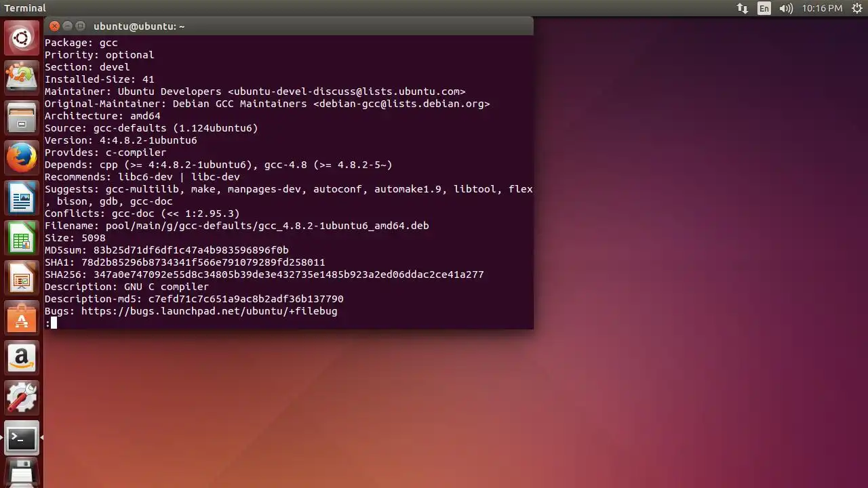Open LibreOffice Calc from launcher

pyautogui.click(x=22, y=239)
